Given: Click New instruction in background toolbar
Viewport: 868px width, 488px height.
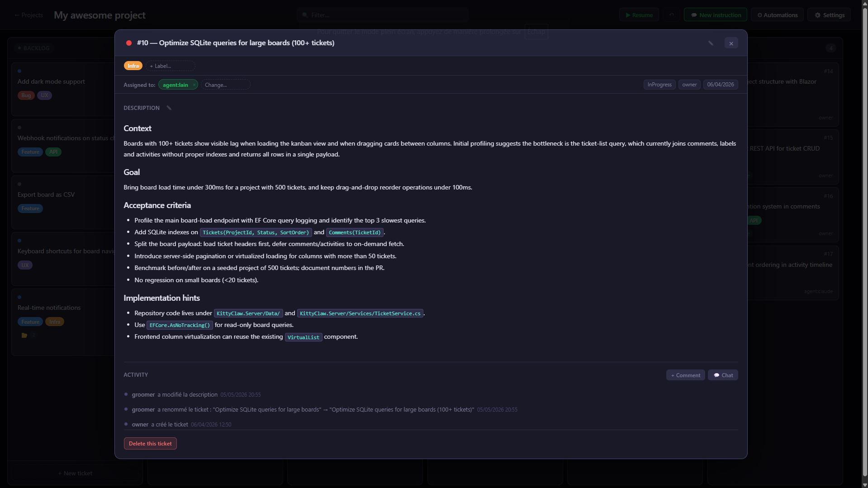Looking at the screenshot, I should (716, 15).
